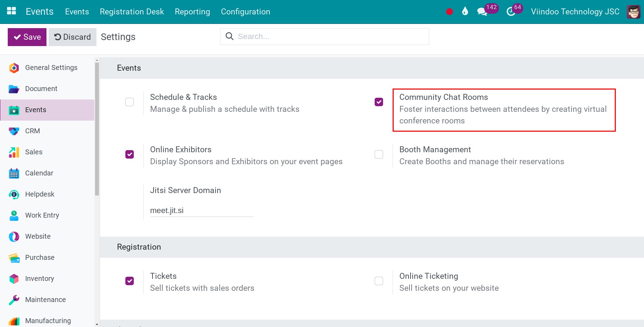644x327 pixels.
Task: Open the Viindoo Technology JSC company switcher
Action: 575,12
